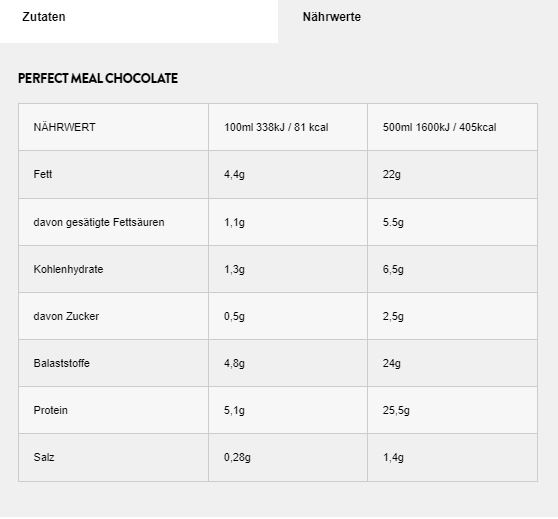This screenshot has width=558, height=519.
Task: Select the Fett row label
Action: pyautogui.click(x=43, y=174)
